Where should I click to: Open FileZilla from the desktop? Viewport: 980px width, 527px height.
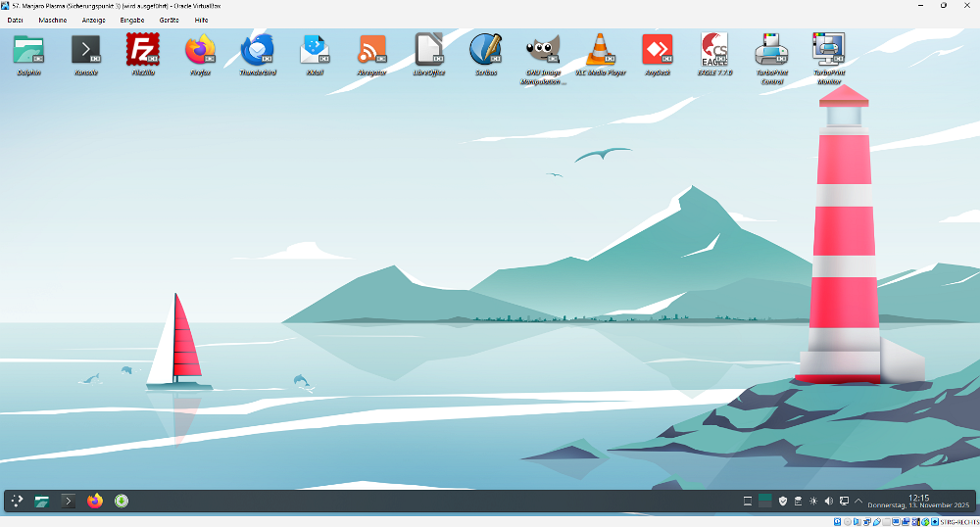point(143,49)
